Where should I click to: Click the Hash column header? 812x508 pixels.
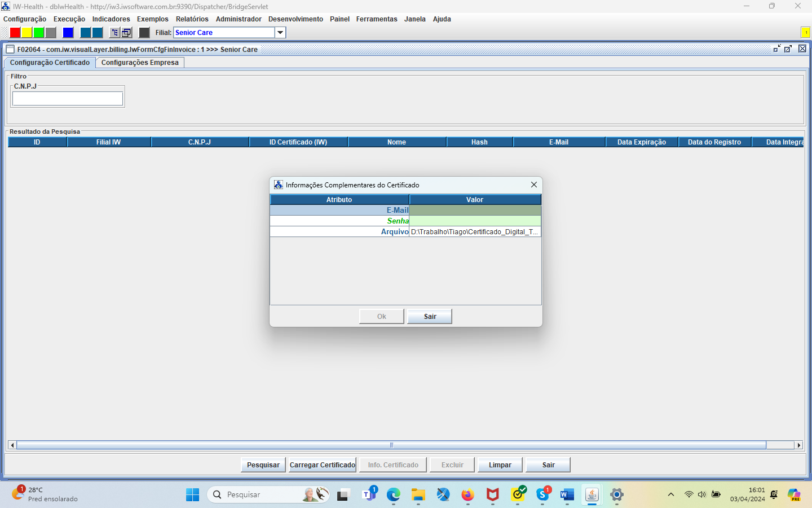click(480, 142)
